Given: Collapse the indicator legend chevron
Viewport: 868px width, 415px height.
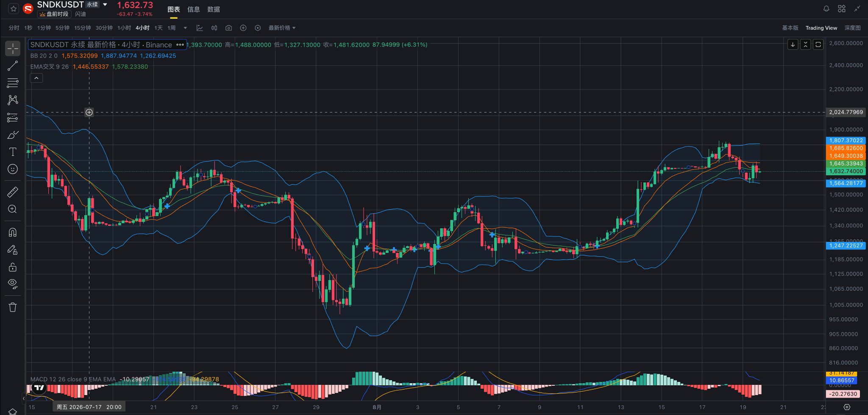Looking at the screenshot, I should click(36, 78).
